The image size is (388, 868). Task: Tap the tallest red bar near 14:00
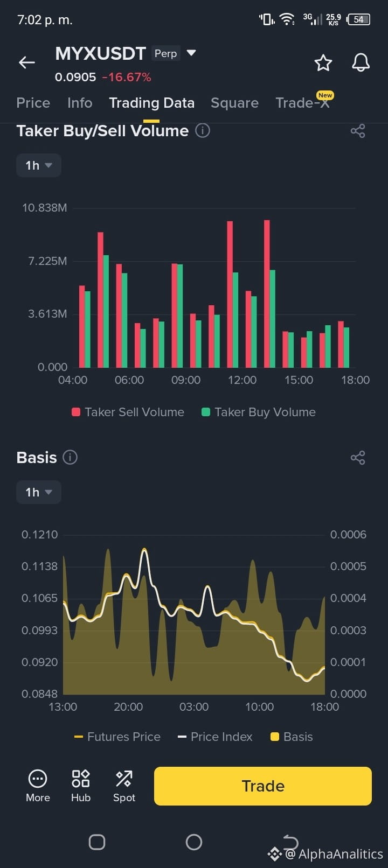(x=267, y=293)
